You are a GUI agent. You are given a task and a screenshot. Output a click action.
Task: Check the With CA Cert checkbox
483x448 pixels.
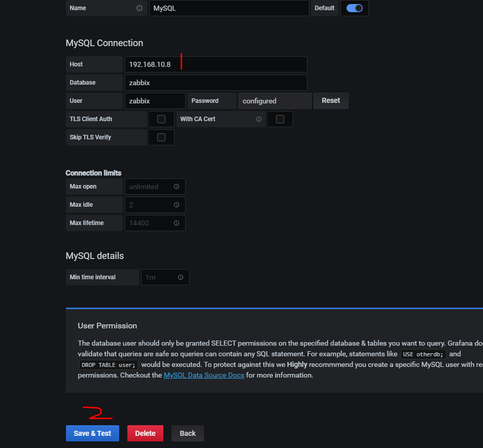pyautogui.click(x=280, y=119)
